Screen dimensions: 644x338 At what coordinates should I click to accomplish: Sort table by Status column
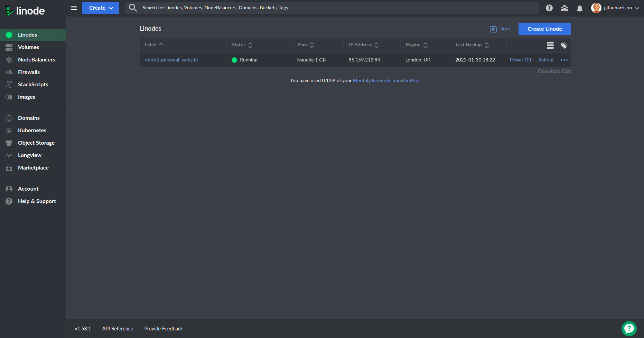[x=242, y=45]
